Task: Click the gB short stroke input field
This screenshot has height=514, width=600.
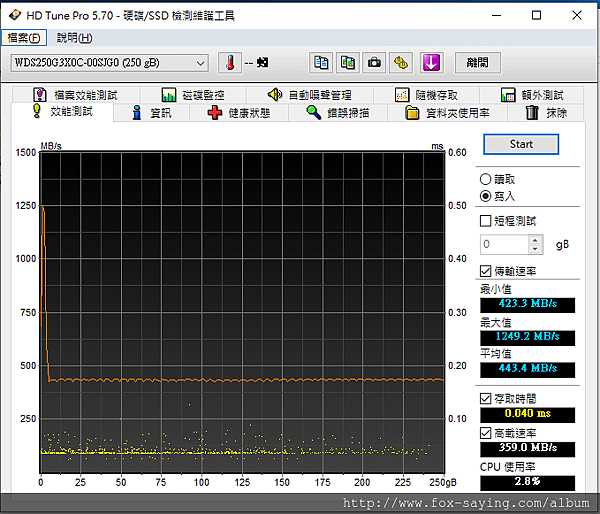Action: [504, 244]
